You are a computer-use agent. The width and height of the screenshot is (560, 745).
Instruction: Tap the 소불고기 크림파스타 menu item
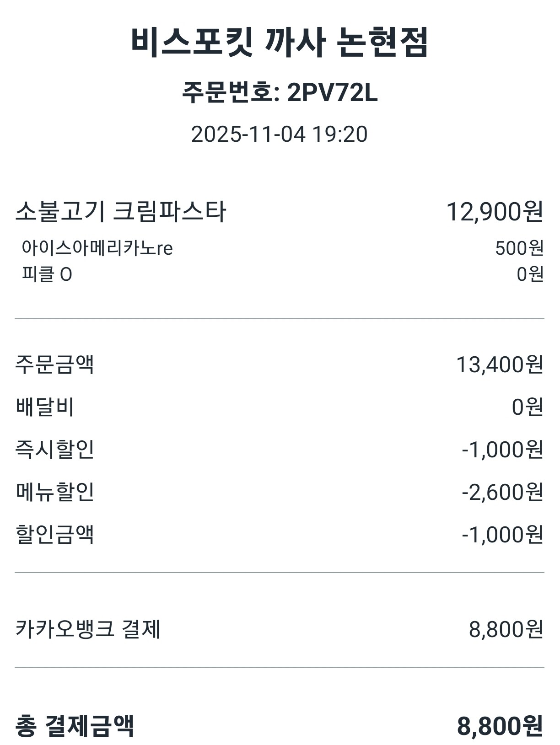tap(121, 212)
